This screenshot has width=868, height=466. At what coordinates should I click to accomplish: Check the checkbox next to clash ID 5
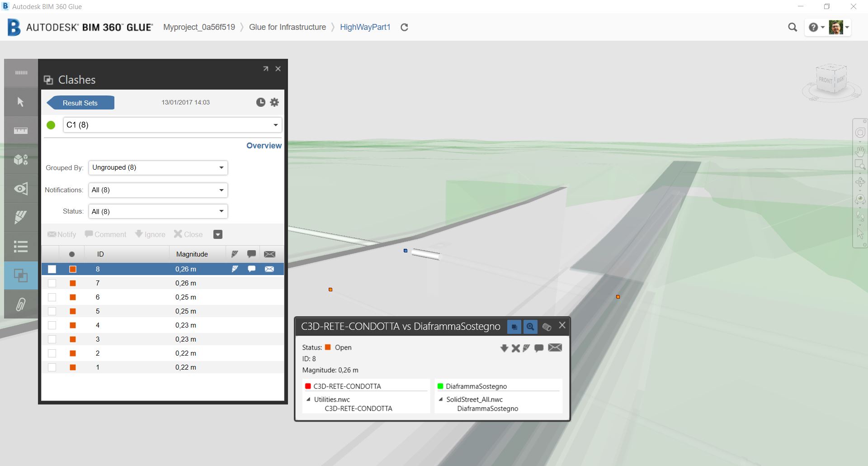(x=52, y=311)
